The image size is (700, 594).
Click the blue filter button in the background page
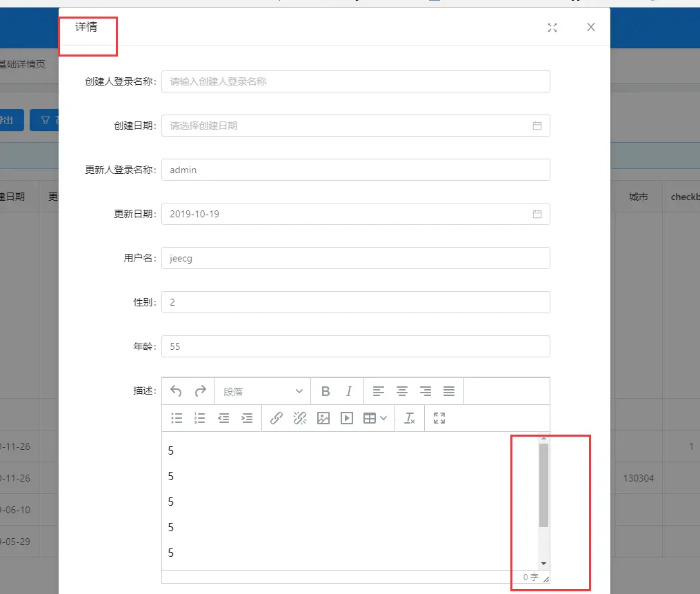[x=44, y=120]
